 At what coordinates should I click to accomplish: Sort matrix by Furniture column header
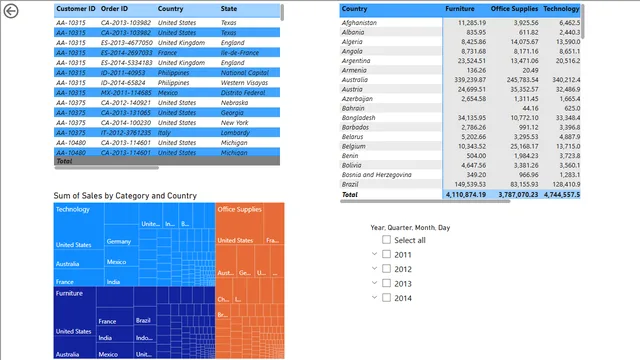click(x=460, y=9)
